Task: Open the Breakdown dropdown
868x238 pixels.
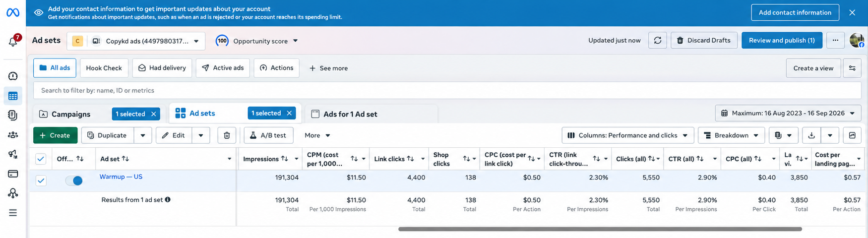Action: pyautogui.click(x=731, y=135)
